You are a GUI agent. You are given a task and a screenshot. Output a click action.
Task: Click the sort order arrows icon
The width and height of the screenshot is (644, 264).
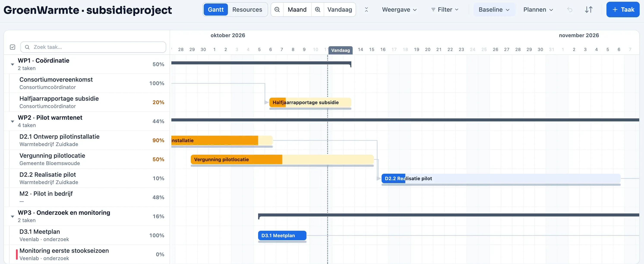pyautogui.click(x=589, y=10)
